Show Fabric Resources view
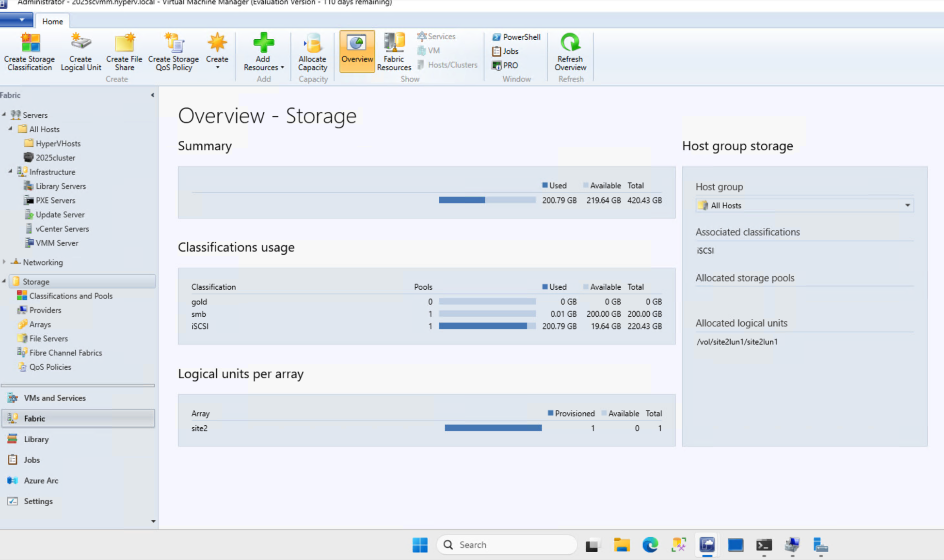This screenshot has height=560, width=944. (x=394, y=51)
